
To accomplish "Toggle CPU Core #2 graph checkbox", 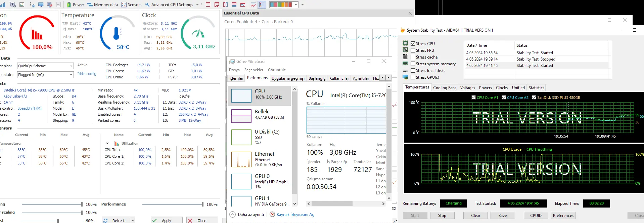I will coord(504,97).
